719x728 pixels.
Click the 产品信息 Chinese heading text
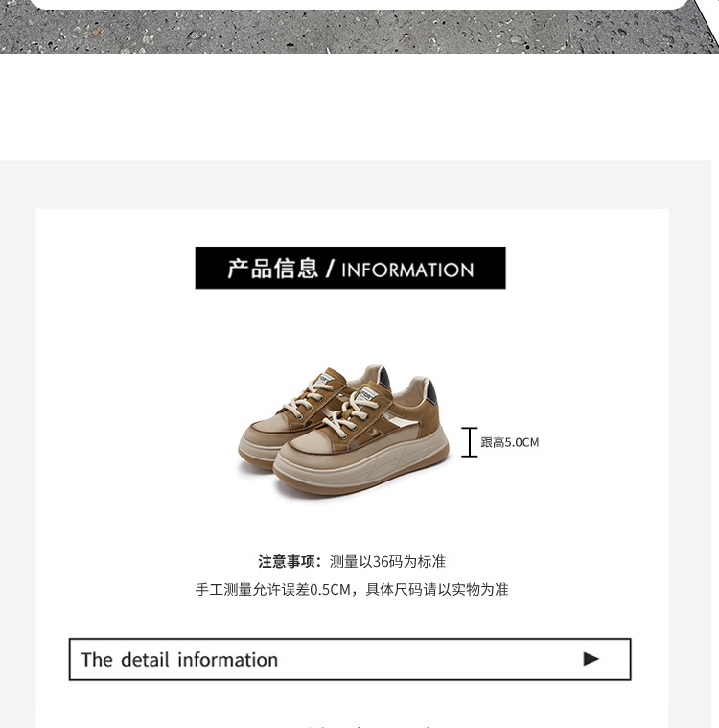[x=272, y=269]
